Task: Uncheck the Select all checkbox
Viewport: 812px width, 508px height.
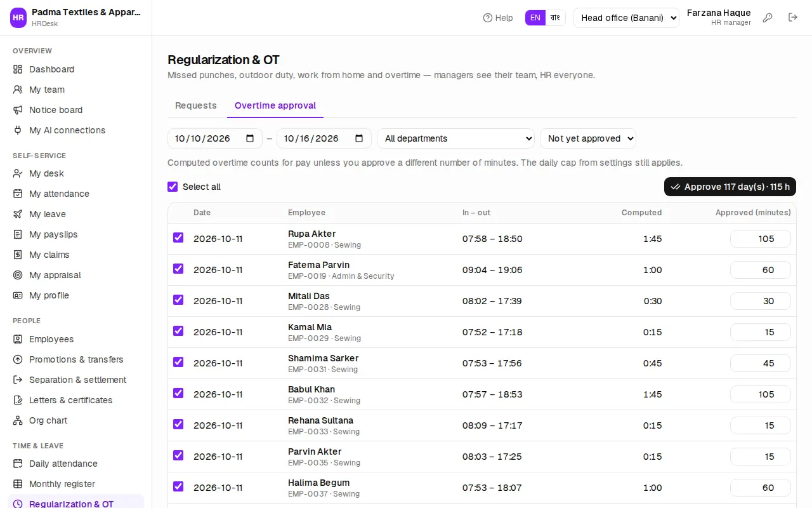Action: click(173, 187)
